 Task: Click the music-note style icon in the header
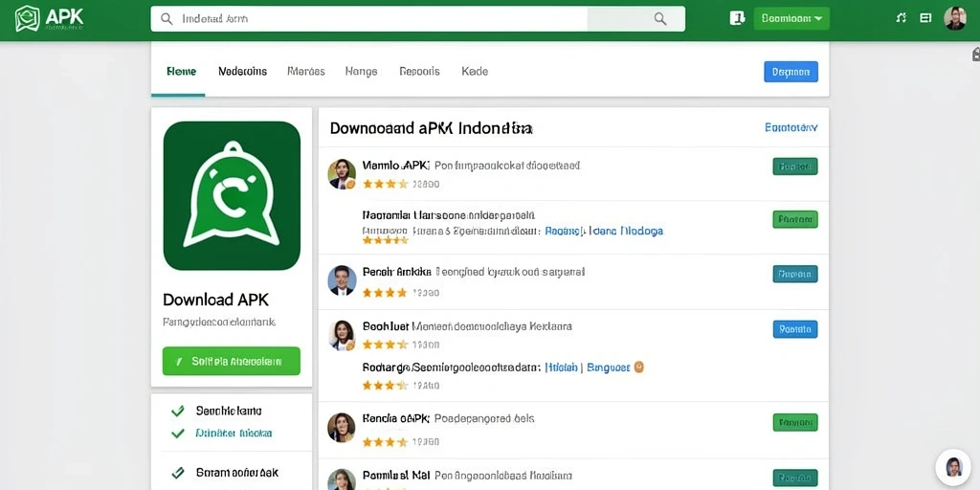point(901,18)
